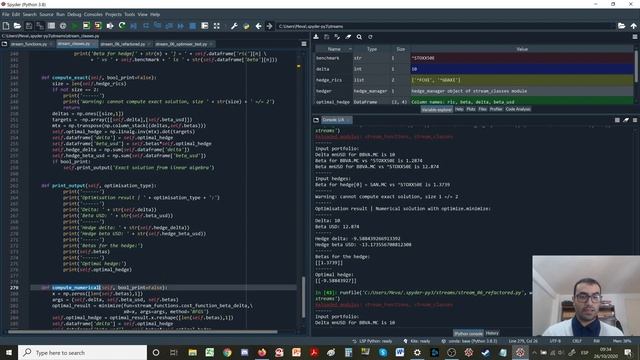
Task: Switch to the Files pane tab
Action: pos(482,109)
